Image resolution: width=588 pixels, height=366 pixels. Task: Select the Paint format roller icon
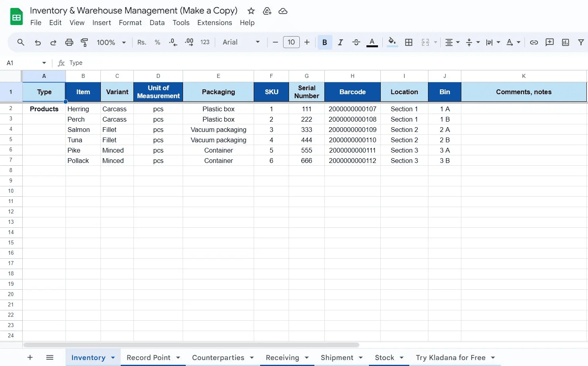click(x=85, y=42)
